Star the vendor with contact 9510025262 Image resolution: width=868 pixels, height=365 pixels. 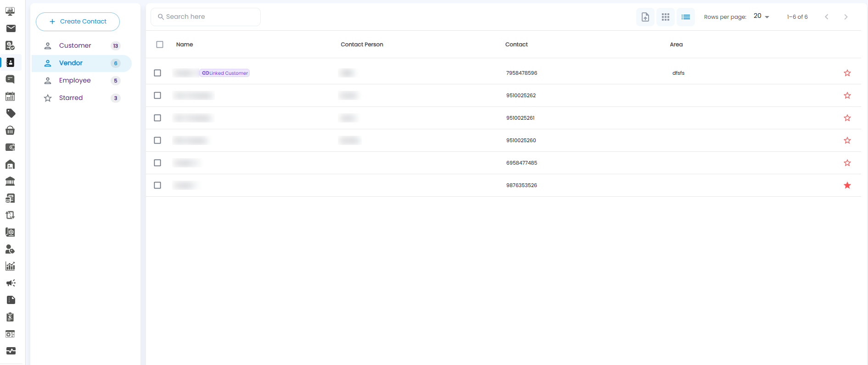tap(847, 95)
